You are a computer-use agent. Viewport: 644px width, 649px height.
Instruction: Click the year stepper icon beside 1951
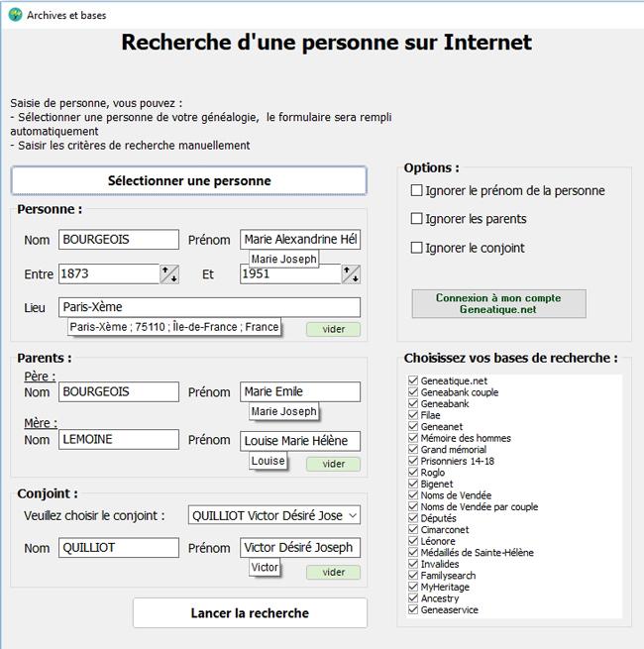point(351,274)
